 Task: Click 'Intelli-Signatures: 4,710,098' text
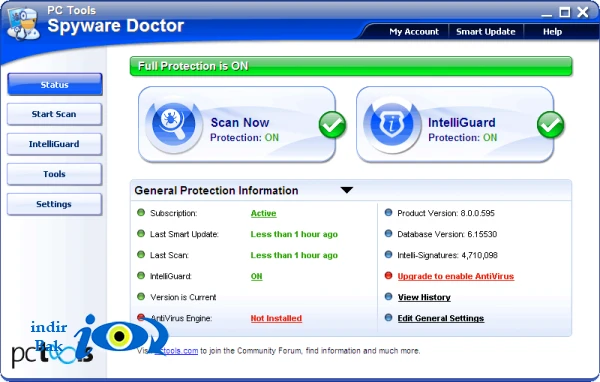(447, 255)
